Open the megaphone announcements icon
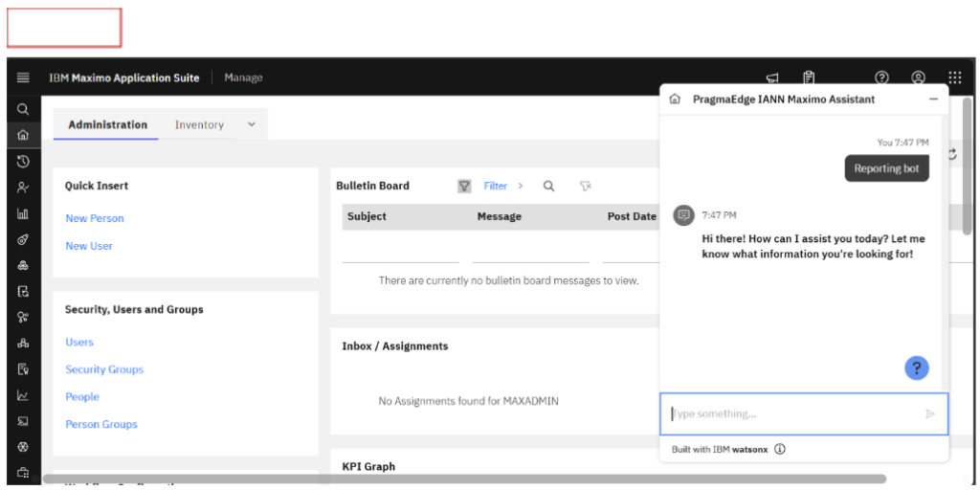Screen dimensions: 980x490 pyautogui.click(x=772, y=78)
